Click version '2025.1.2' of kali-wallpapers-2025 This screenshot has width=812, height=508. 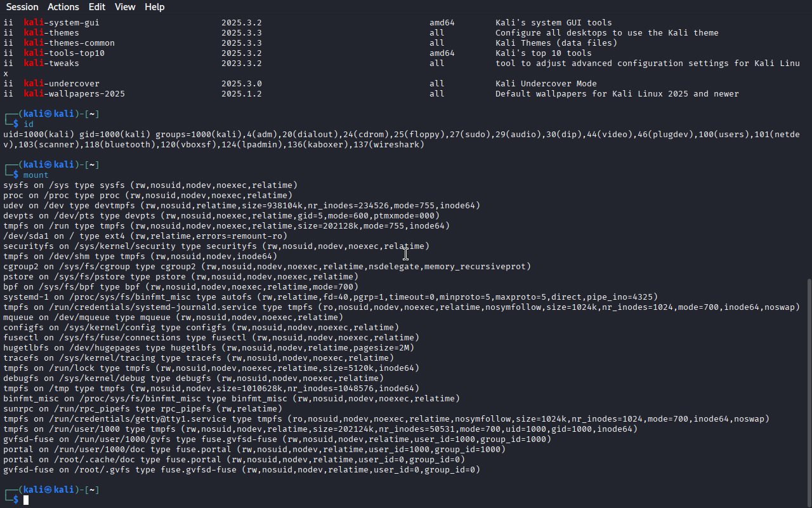[x=242, y=94]
